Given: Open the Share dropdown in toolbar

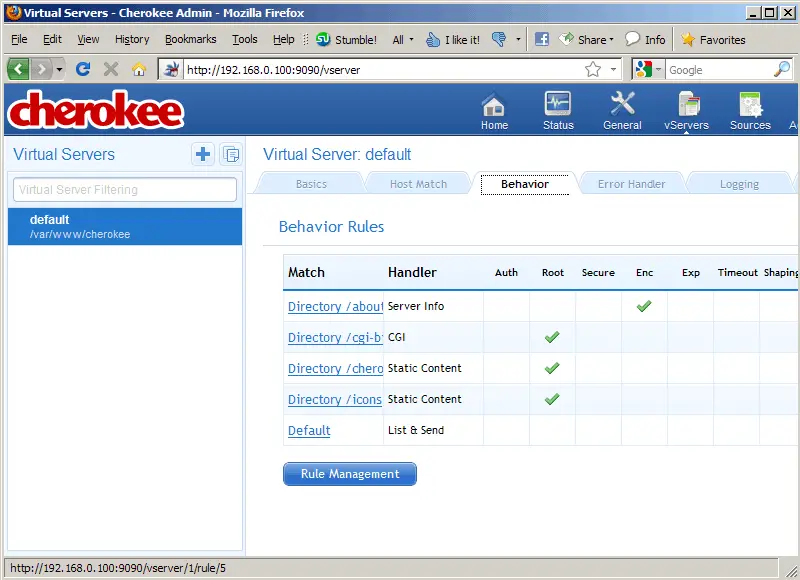Looking at the screenshot, I should tap(586, 39).
